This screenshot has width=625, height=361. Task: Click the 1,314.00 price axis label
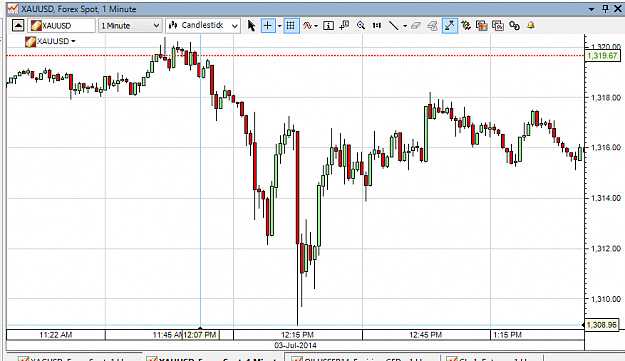click(x=605, y=198)
